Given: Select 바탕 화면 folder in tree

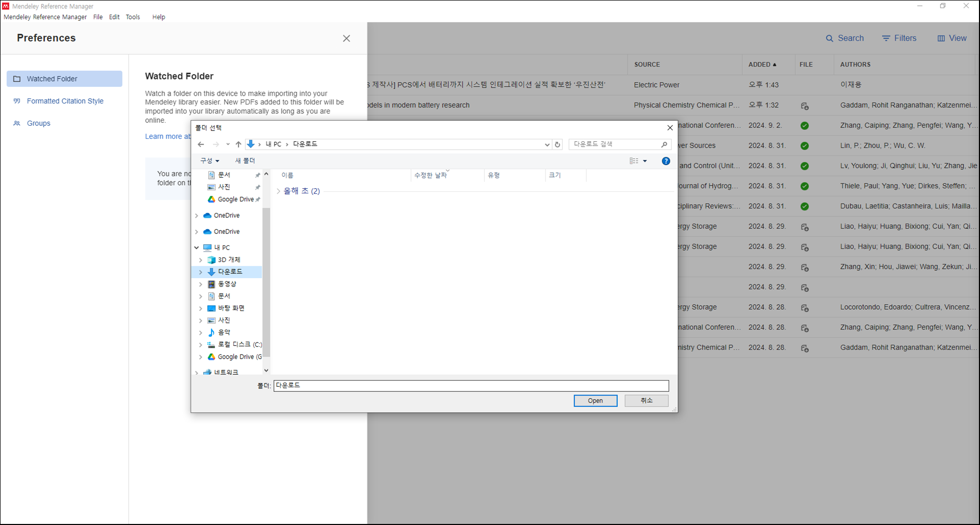Looking at the screenshot, I should tap(226, 308).
